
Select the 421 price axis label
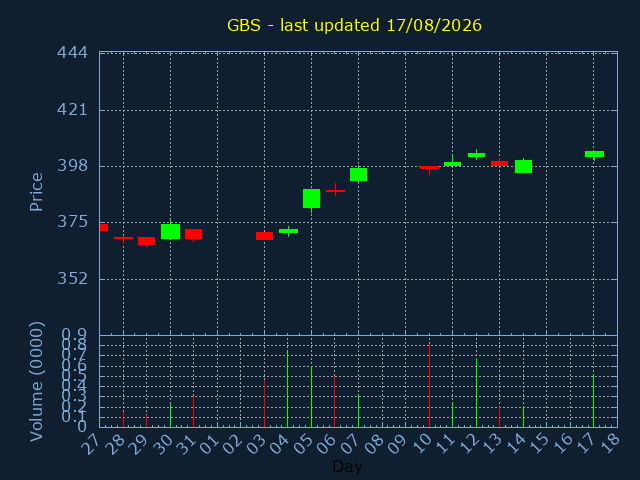click(72, 110)
